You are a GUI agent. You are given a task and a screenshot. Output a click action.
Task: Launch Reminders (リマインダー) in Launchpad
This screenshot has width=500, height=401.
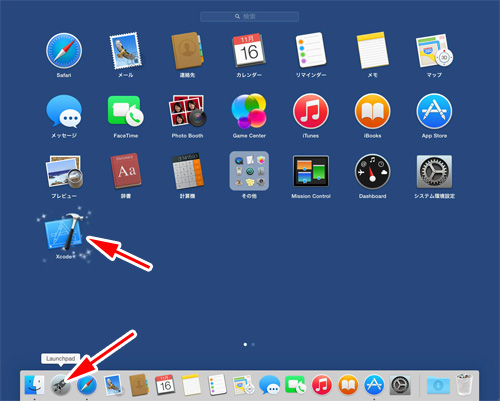coord(311,50)
